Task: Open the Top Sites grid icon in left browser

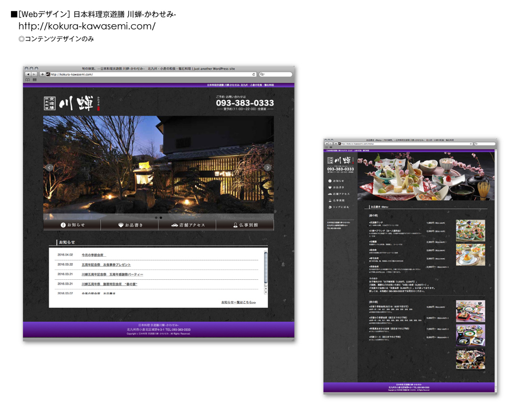Action: pyautogui.click(x=35, y=80)
